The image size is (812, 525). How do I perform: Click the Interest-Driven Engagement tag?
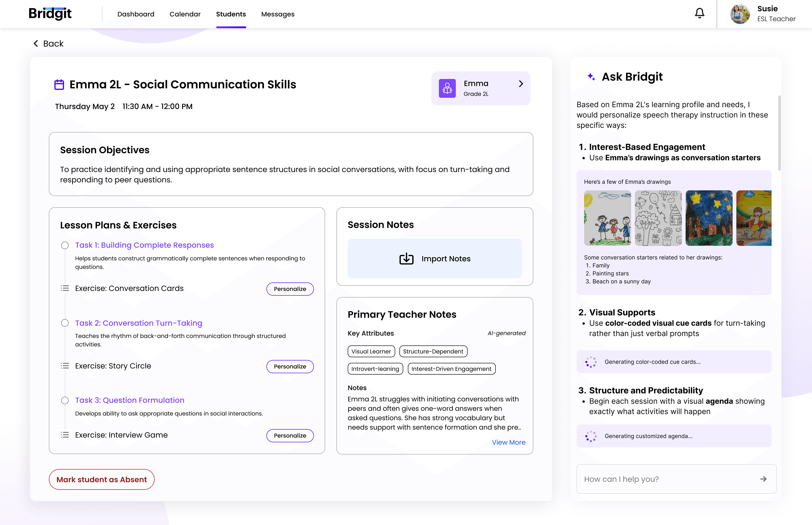452,369
